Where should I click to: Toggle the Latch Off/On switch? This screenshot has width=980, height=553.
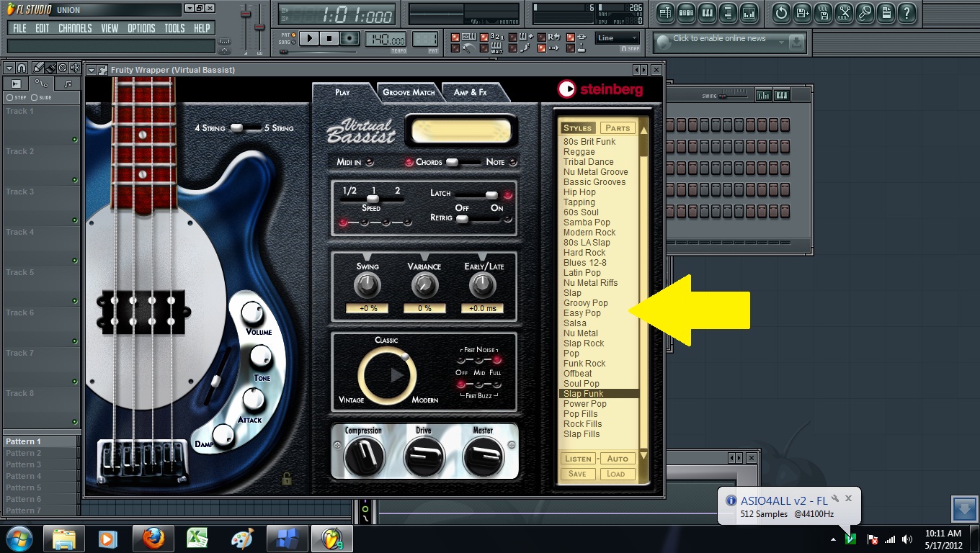click(x=478, y=195)
